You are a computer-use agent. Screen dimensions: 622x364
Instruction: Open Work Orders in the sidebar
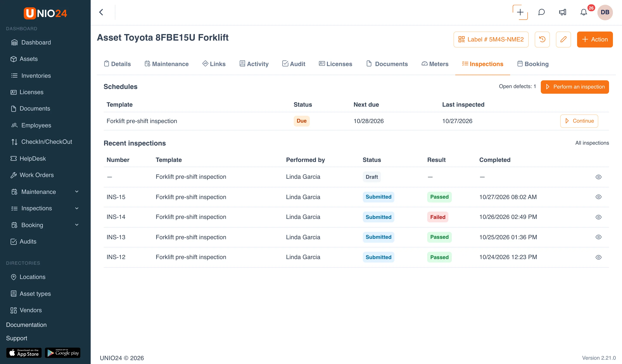32,175
